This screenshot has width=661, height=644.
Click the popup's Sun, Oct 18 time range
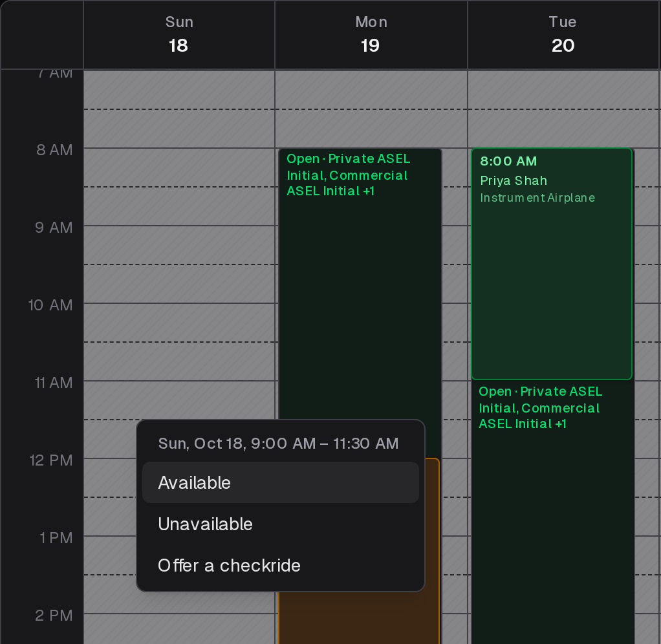pos(278,444)
